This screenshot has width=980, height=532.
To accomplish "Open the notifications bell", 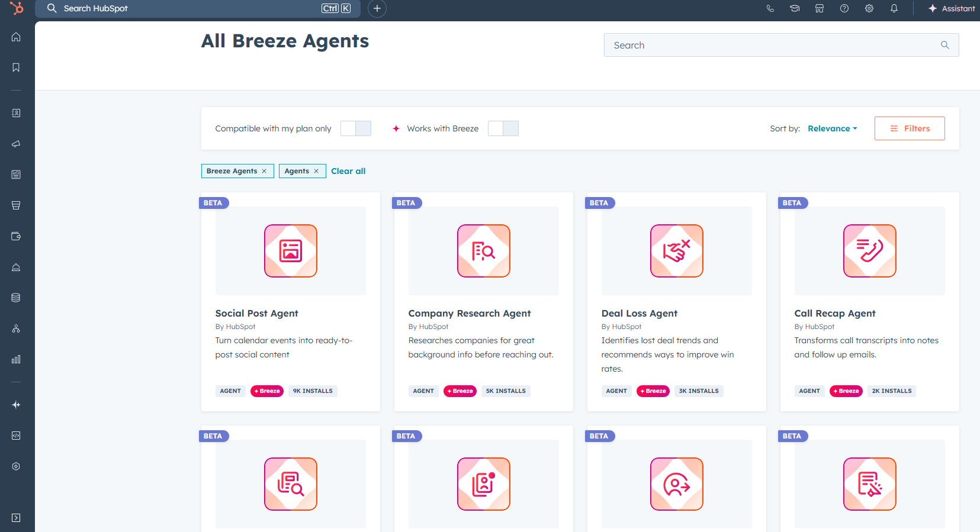I will pos(894,8).
